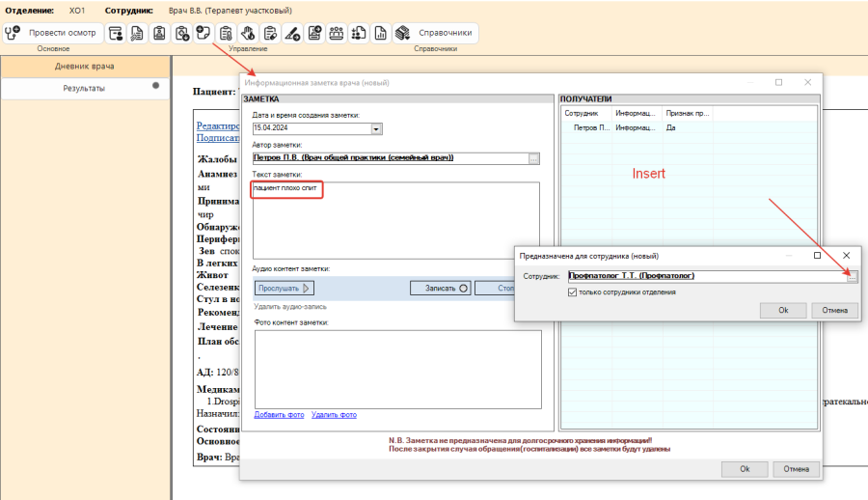
Task: Click the Фото контент заметки image area
Action: [398, 370]
